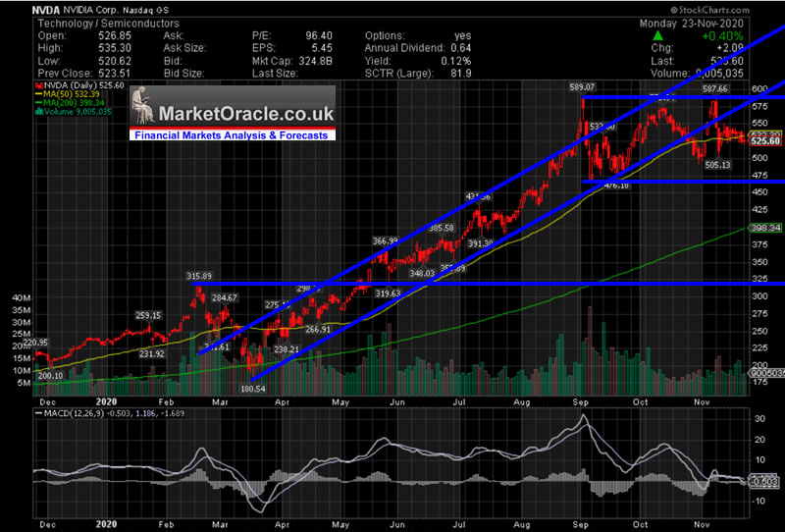Click the 180.54 March low price label
This screenshot has width=785, height=532.
253,389
